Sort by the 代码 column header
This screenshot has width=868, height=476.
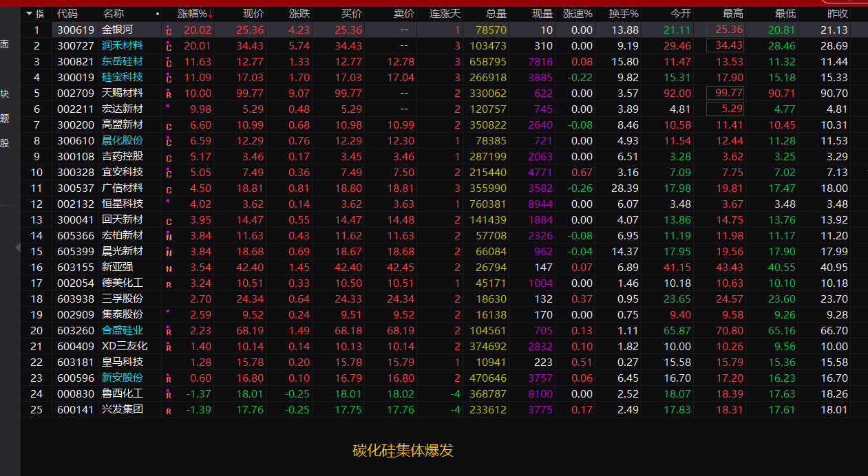click(x=67, y=14)
